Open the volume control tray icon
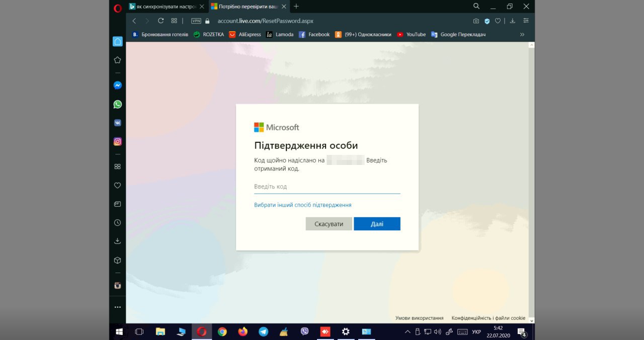 tap(437, 332)
